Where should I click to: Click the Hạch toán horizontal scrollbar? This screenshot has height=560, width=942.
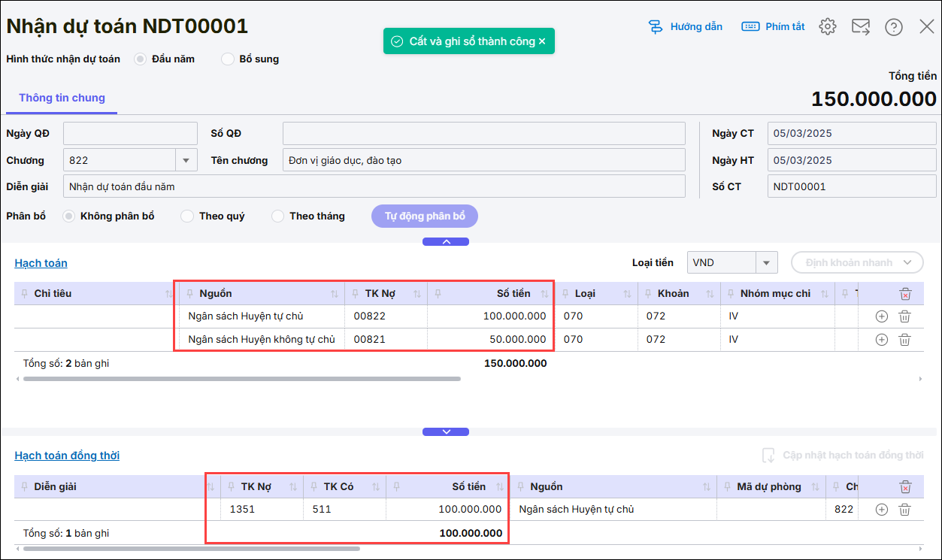[241, 379]
